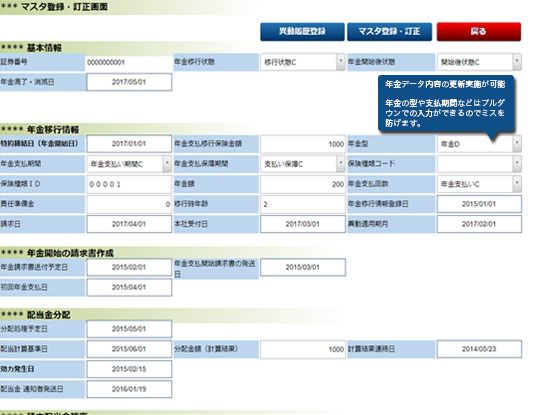Open the 年金支払回数 dropdown
Screen dimensions: 534x415
tap(479, 184)
